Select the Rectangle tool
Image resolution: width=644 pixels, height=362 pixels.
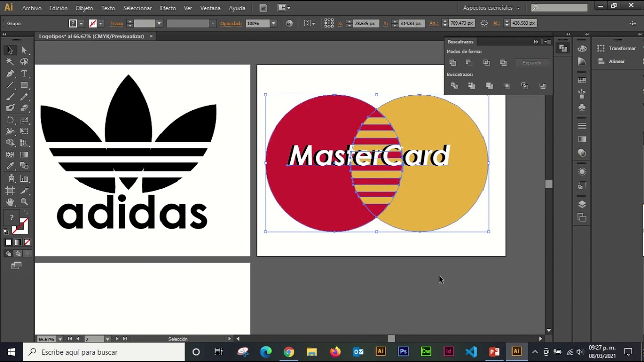pyautogui.click(x=24, y=85)
